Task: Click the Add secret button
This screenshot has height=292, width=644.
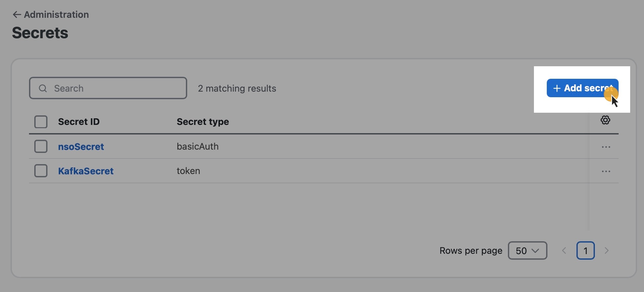Action: (x=582, y=88)
